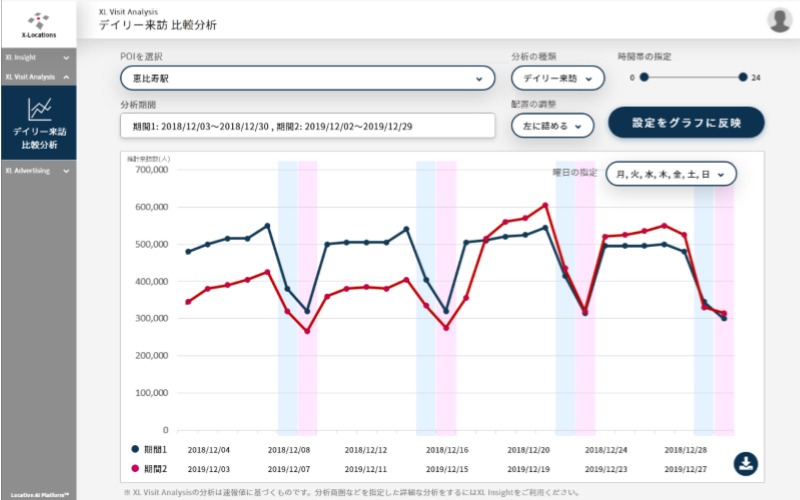Expand the XL Insight sidebar section

(37, 57)
